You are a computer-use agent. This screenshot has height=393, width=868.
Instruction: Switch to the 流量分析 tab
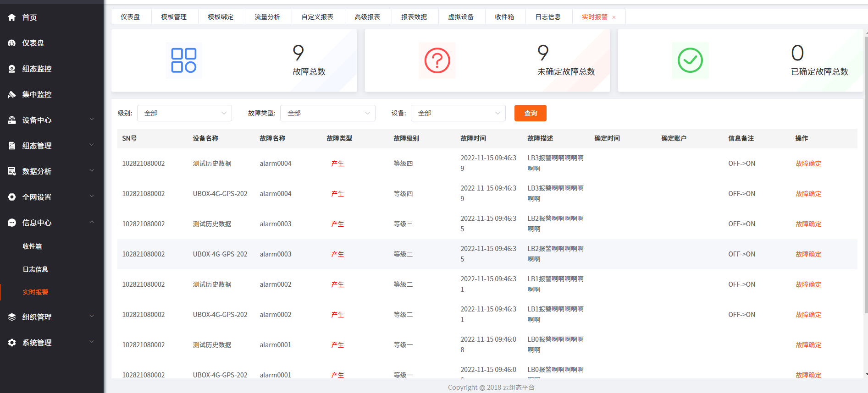pos(267,17)
